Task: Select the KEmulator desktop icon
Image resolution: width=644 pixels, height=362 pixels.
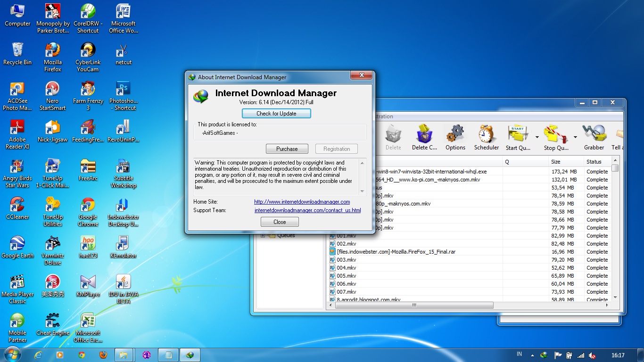Action: pyautogui.click(x=124, y=247)
